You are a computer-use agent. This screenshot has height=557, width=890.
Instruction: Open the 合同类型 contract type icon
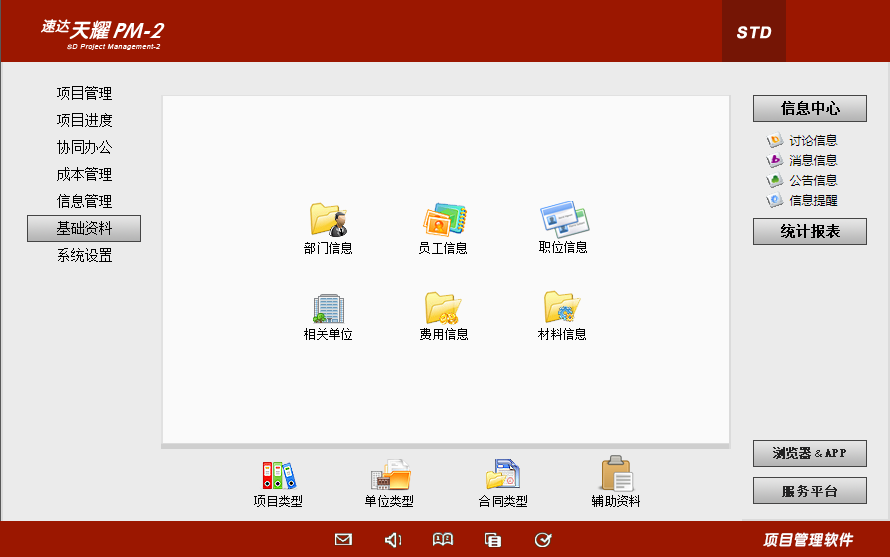503,475
